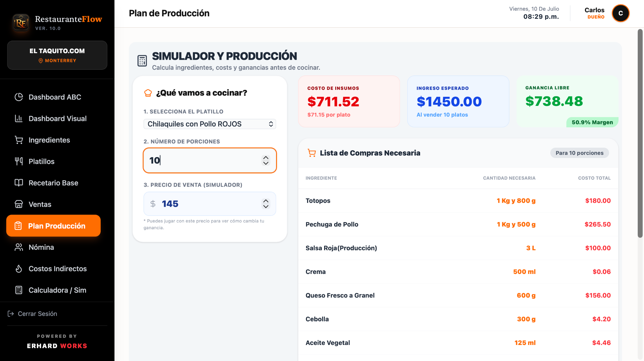The height and width of the screenshot is (361, 644).
Task: Open the platillo dropdown Chilaquiles con Pollo ROJOS
Action: coord(210,124)
